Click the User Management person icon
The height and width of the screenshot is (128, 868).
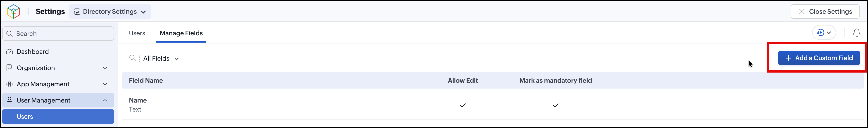point(10,100)
